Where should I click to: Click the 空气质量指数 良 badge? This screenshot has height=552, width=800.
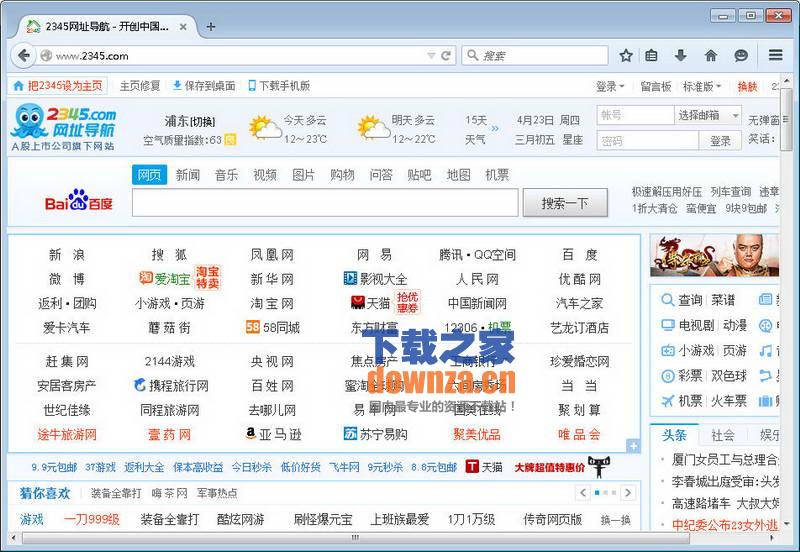click(x=231, y=139)
